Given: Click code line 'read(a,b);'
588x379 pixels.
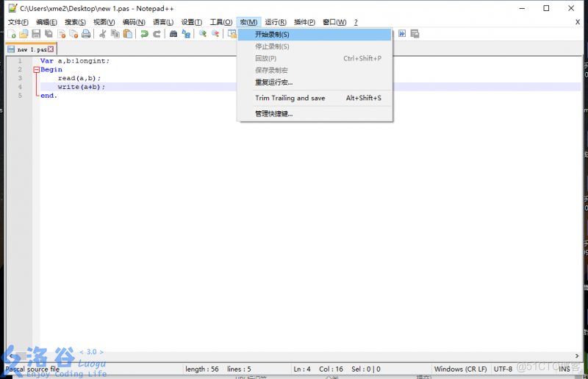Looking at the screenshot, I should coord(79,78).
